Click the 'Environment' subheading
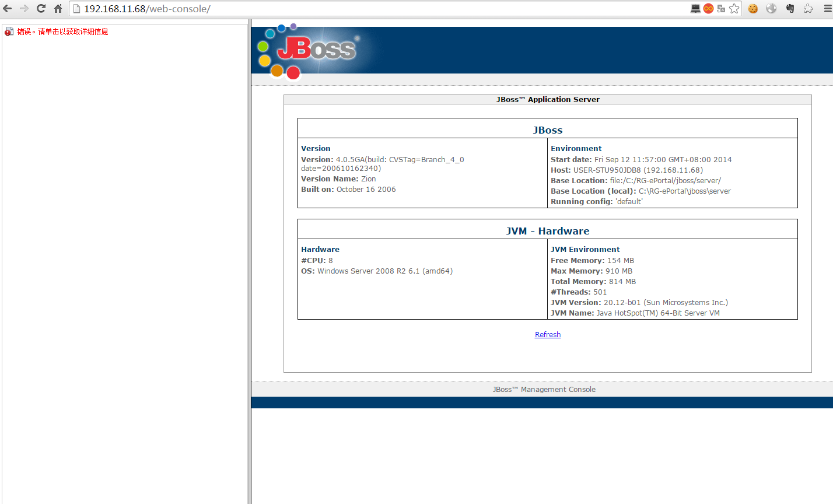 point(576,149)
